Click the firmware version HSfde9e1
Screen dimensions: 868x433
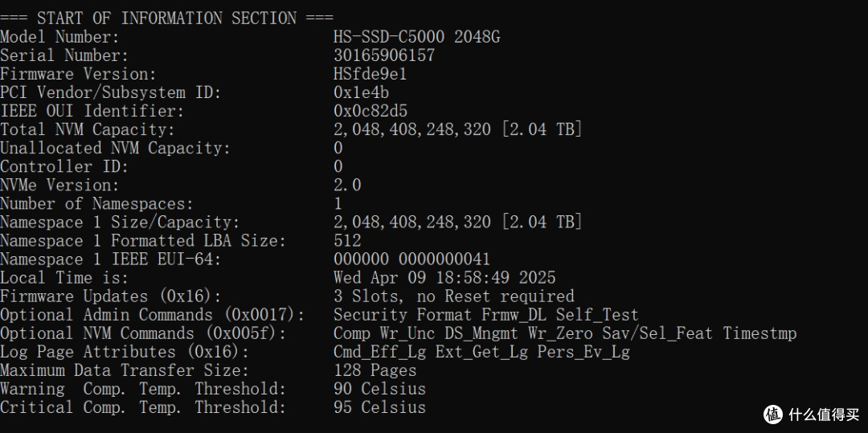pyautogui.click(x=371, y=74)
